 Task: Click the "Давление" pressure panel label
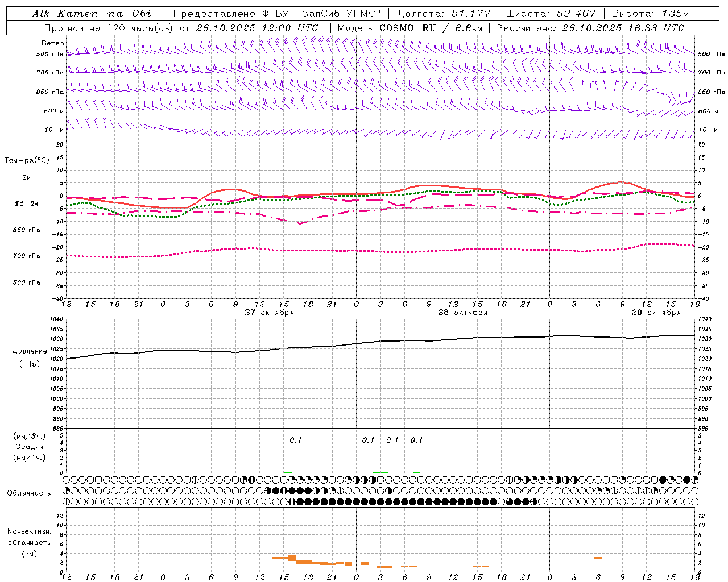pyautogui.click(x=30, y=351)
